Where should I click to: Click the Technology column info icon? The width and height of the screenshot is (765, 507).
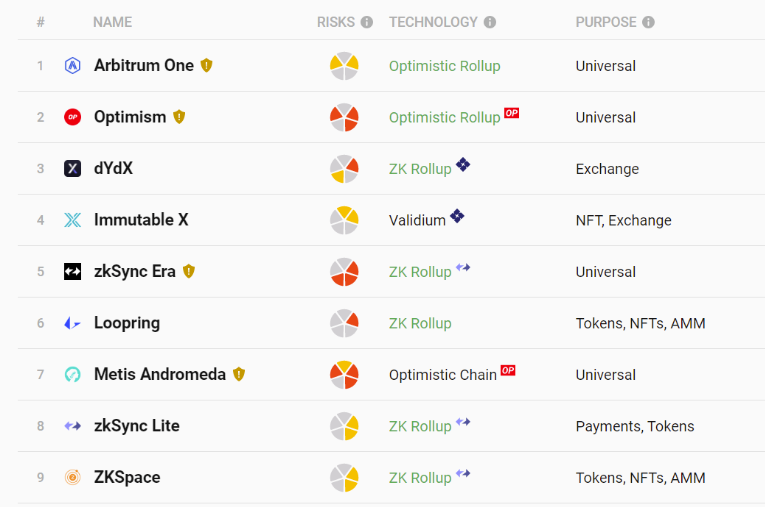[490, 22]
